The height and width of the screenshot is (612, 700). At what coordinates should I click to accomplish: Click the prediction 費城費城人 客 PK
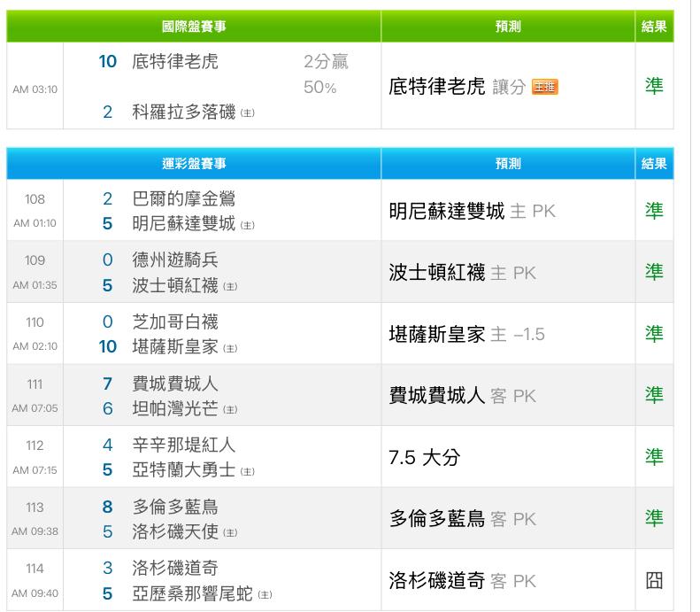point(462,396)
